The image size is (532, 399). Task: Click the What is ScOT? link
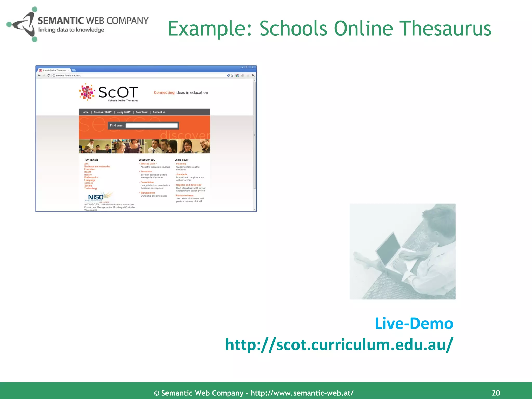click(x=149, y=164)
